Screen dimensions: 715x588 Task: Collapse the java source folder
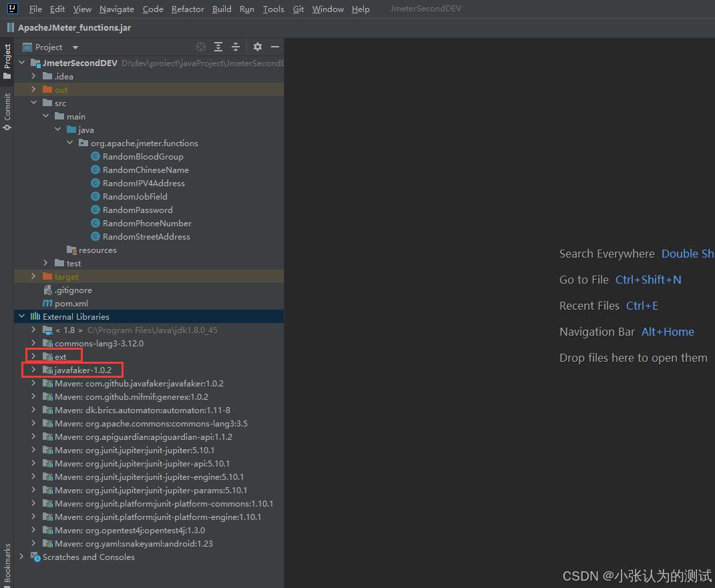[58, 129]
